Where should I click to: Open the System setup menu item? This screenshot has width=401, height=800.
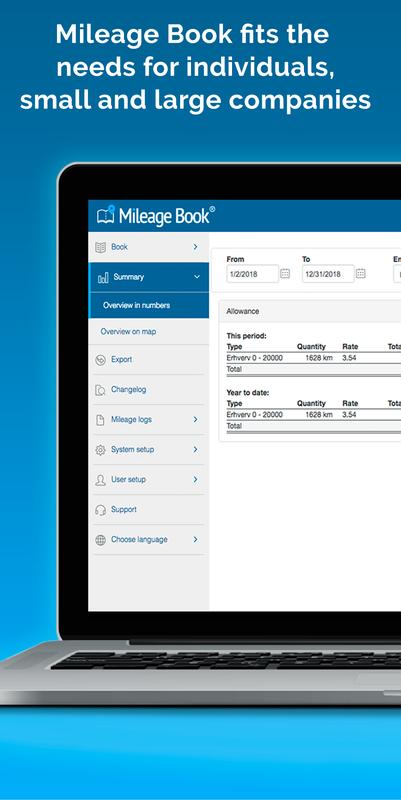[148, 449]
